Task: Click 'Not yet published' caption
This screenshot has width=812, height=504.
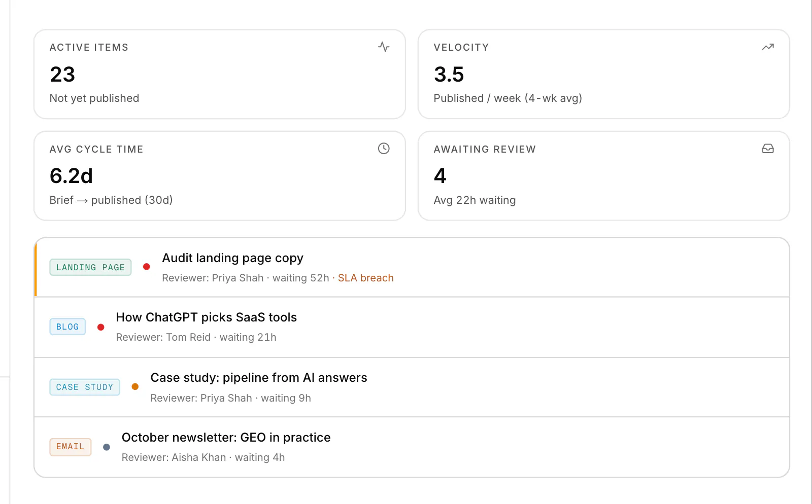Action: (94, 98)
